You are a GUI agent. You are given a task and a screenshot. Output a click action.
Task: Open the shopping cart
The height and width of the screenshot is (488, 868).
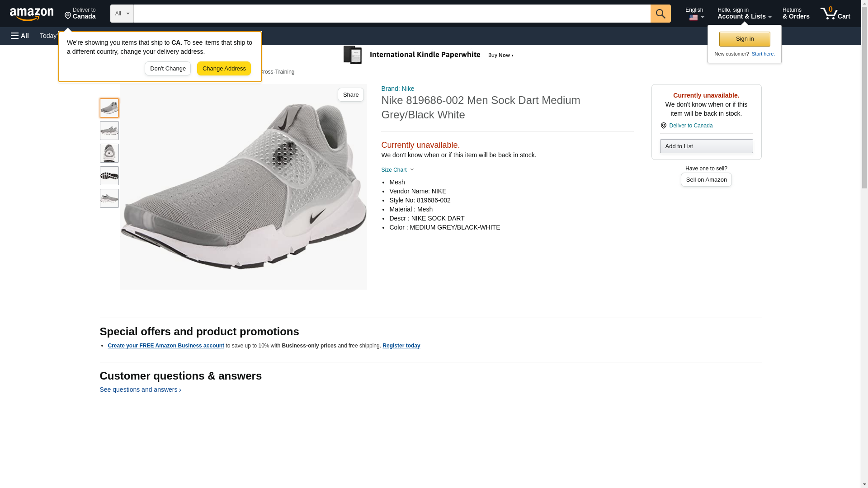click(835, 14)
